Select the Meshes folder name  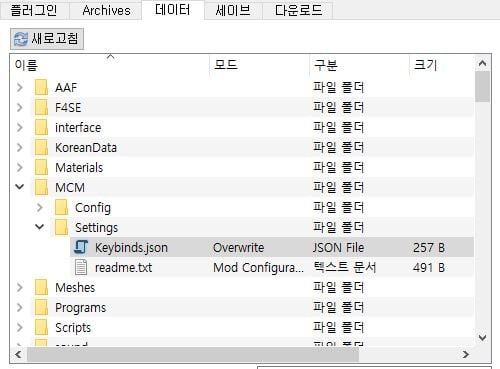click(x=75, y=287)
